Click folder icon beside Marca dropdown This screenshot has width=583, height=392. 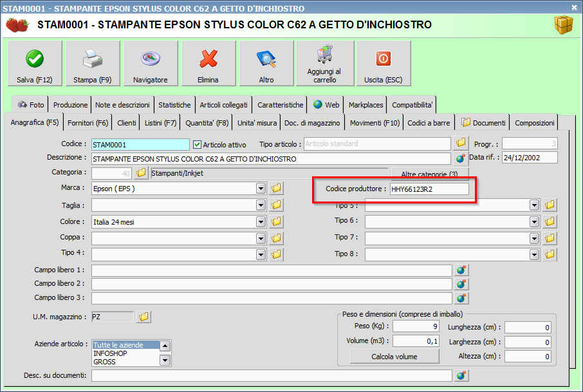(x=276, y=188)
